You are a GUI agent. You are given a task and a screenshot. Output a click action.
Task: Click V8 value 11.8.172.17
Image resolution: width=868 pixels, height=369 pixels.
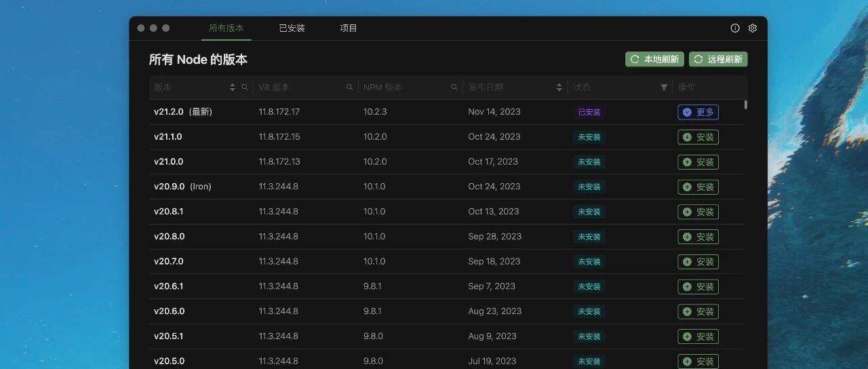[279, 112]
